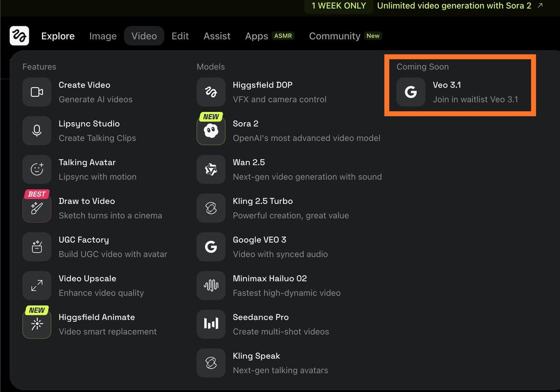The width and height of the screenshot is (560, 392).
Task: Open Create Video camera icon
Action: pyautogui.click(x=37, y=92)
